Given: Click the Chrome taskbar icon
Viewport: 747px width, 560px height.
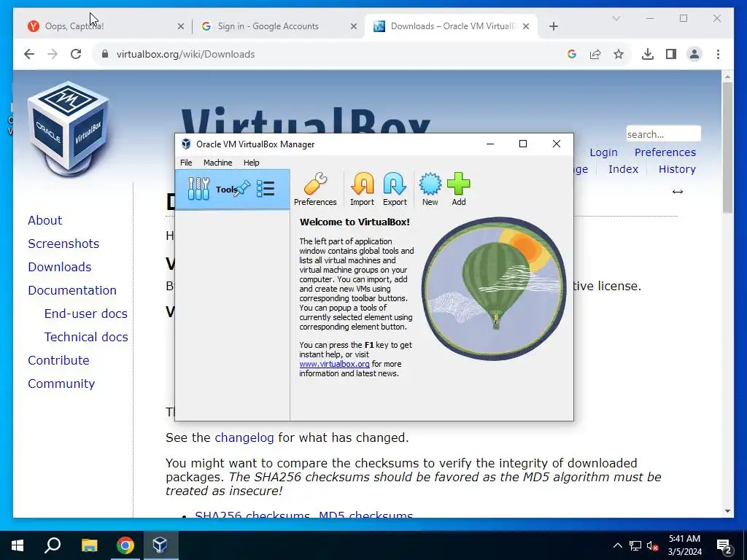Looking at the screenshot, I should 125,545.
